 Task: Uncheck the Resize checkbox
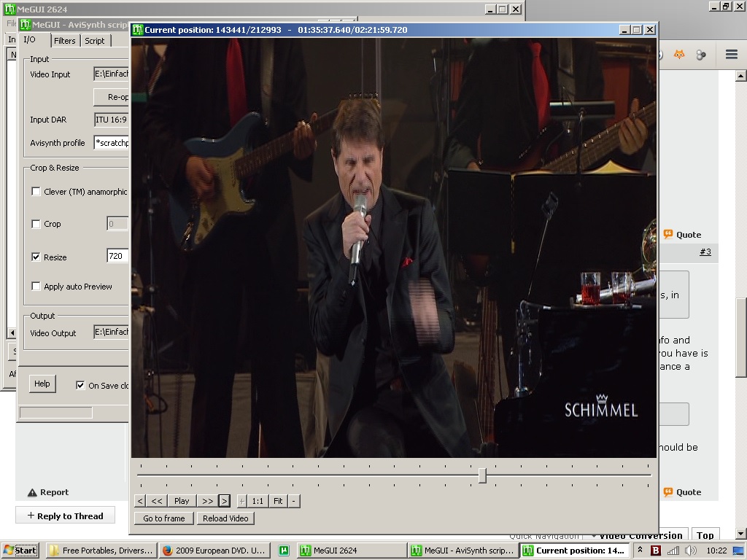[36, 257]
